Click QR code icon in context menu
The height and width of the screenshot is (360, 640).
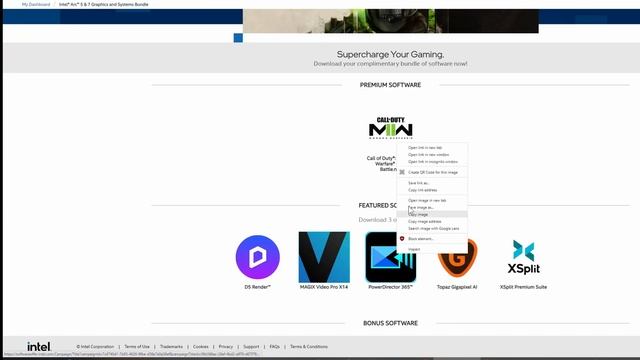coord(402,172)
